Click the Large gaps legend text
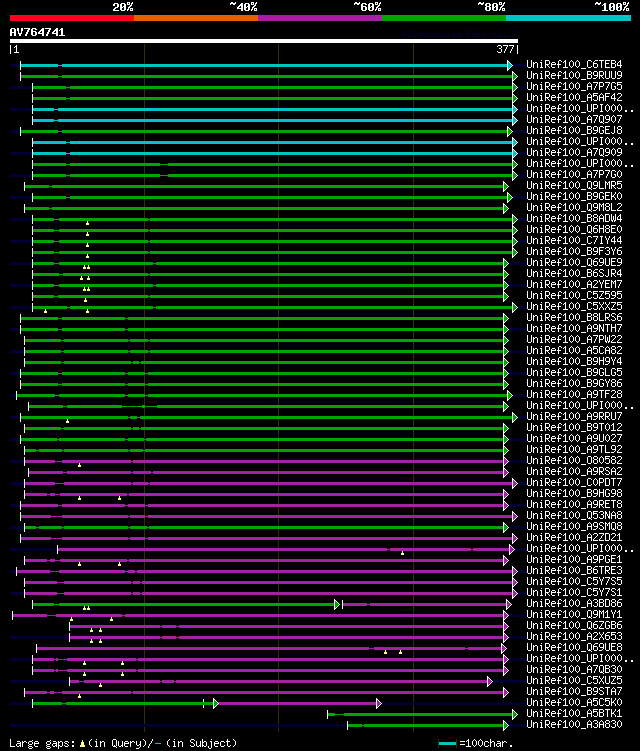This screenshot has height=751, width=640. click(x=123, y=744)
